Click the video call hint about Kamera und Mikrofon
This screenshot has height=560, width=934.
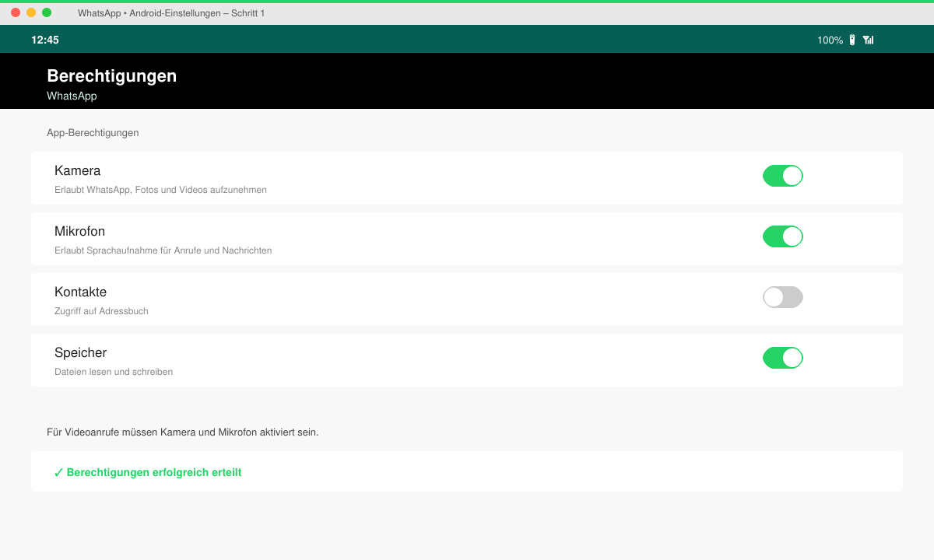point(182,432)
